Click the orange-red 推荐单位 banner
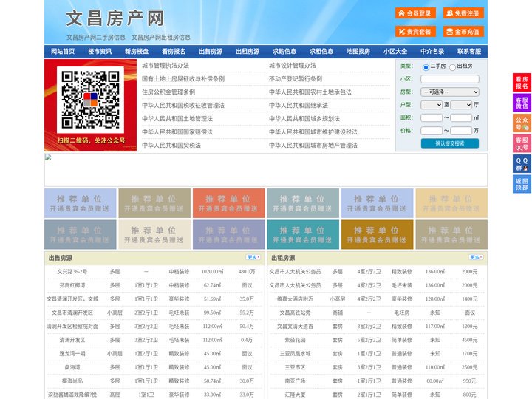532x399 pixels. tap(228, 203)
